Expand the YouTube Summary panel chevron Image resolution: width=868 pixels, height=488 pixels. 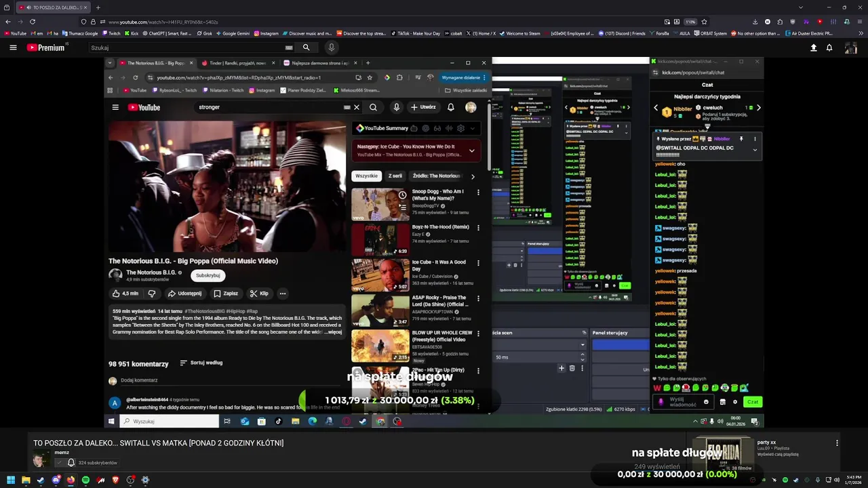pyautogui.click(x=472, y=128)
